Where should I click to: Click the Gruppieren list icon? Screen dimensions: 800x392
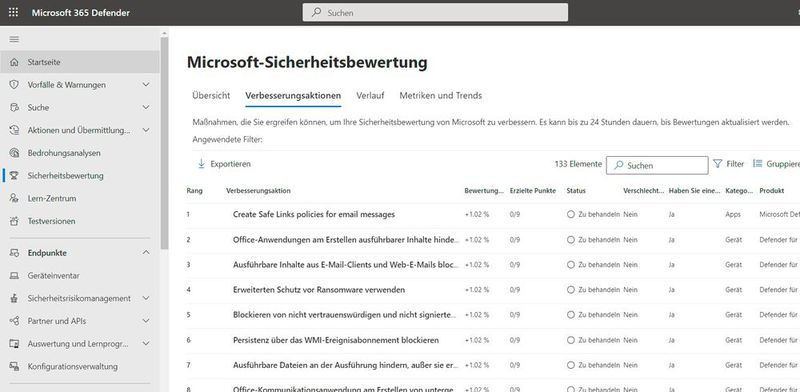click(758, 164)
